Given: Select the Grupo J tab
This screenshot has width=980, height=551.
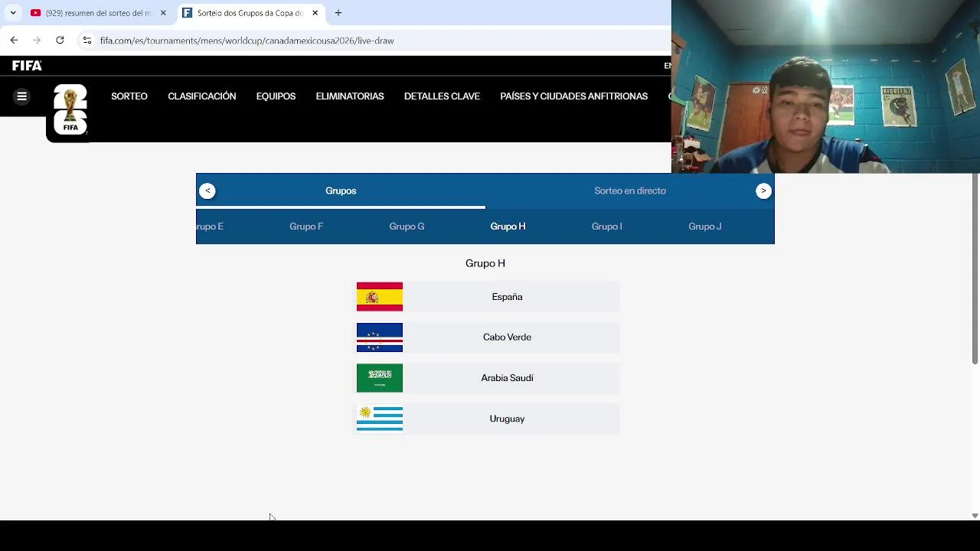Looking at the screenshot, I should pyautogui.click(x=705, y=227).
